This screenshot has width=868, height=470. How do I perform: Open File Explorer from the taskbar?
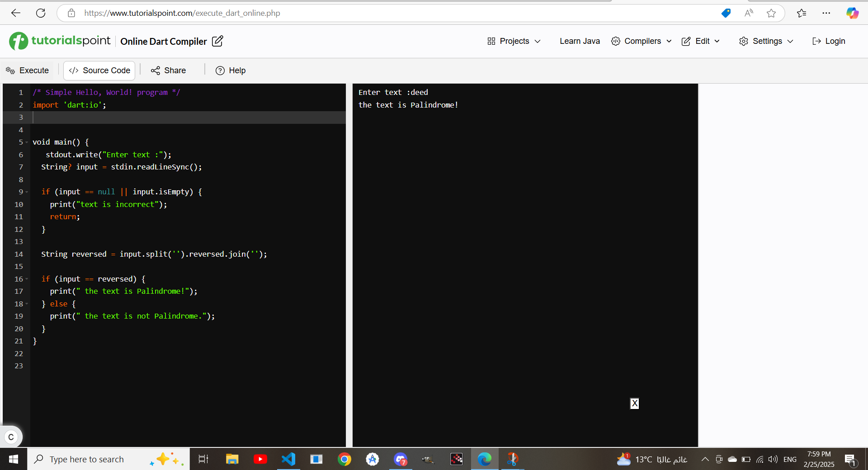[232, 459]
